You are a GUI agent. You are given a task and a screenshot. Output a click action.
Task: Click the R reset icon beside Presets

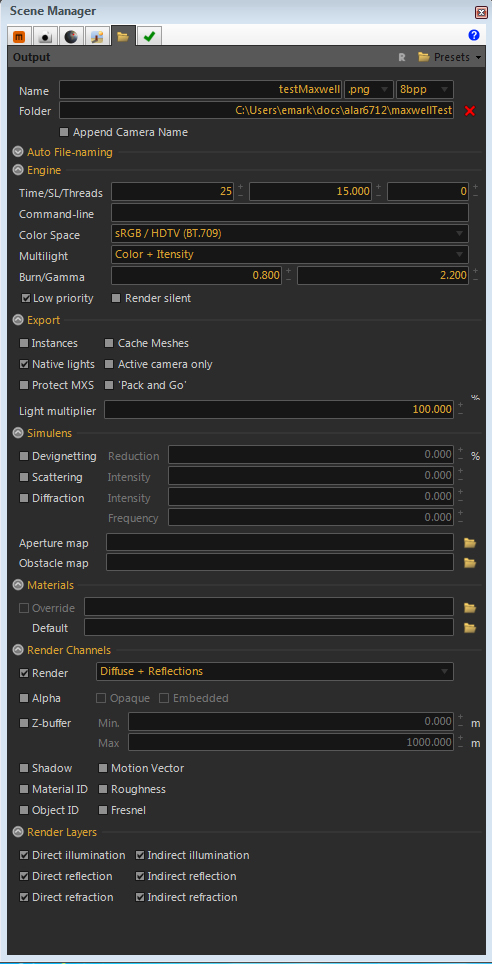pos(402,57)
